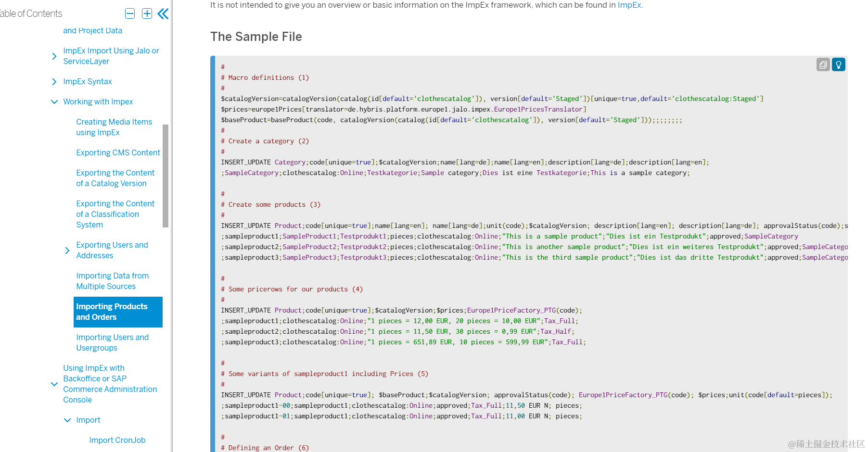The width and height of the screenshot is (868, 452).
Task: Click the '# Defining an Order (6)' comment
Action: 265,448
